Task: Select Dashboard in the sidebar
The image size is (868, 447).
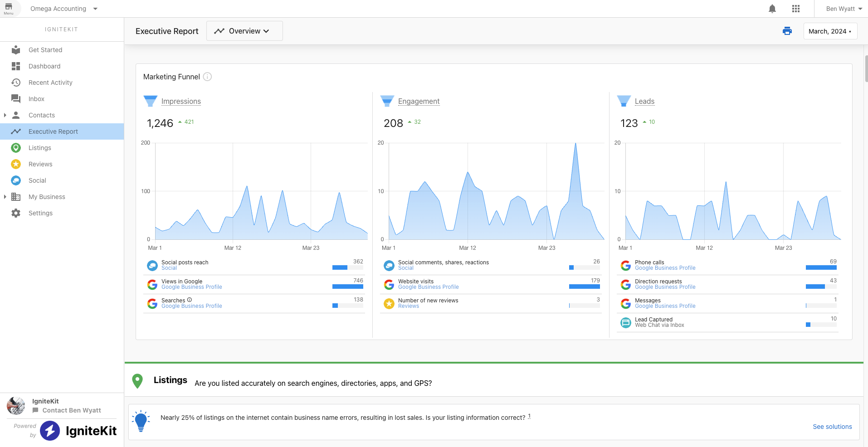Action: click(x=44, y=66)
